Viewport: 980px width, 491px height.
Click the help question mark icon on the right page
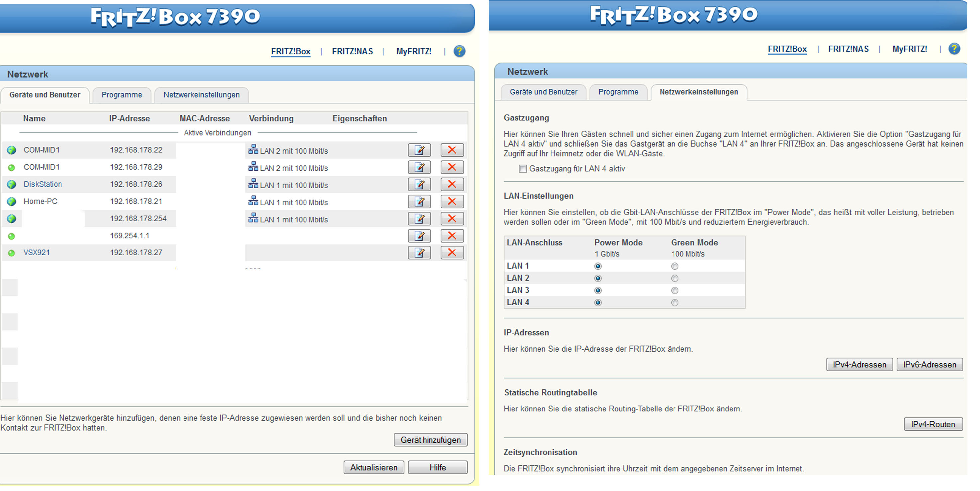(x=954, y=49)
